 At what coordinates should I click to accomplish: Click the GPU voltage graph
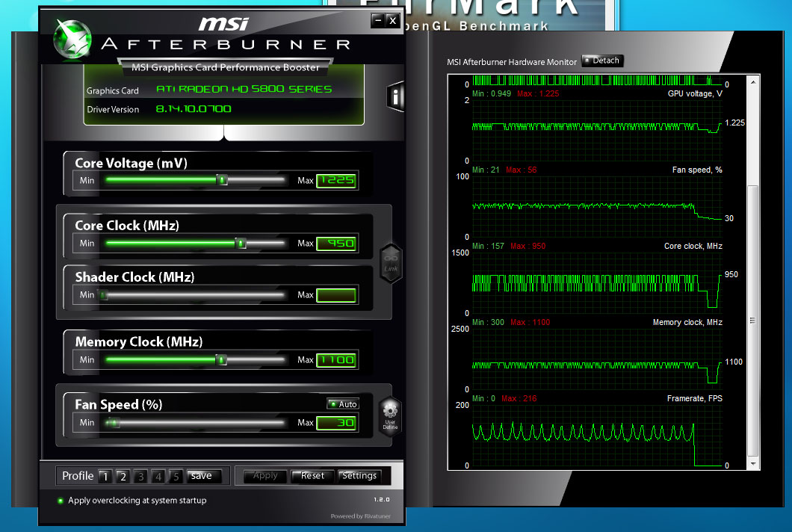point(597,130)
